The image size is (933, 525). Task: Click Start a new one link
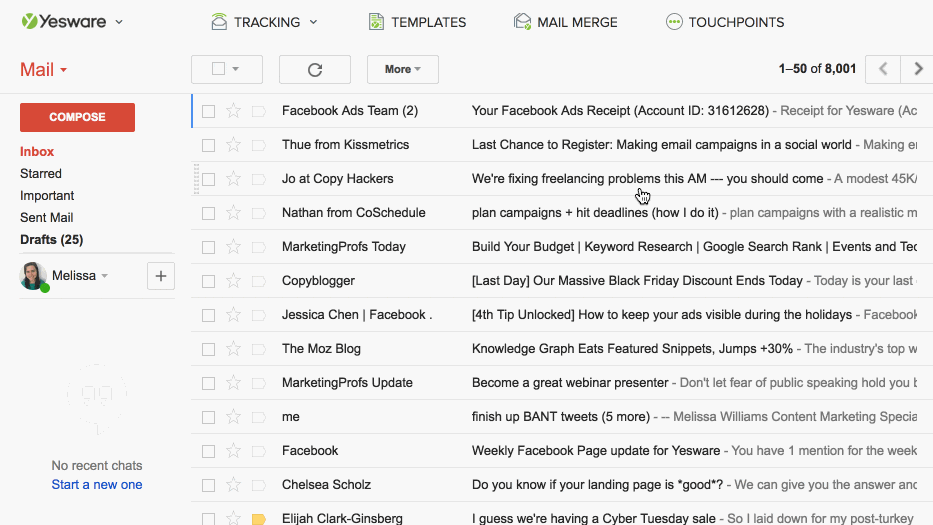[97, 485]
